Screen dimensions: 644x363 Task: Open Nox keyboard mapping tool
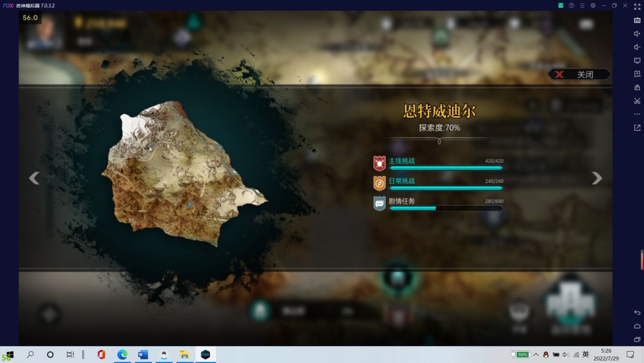point(637,20)
